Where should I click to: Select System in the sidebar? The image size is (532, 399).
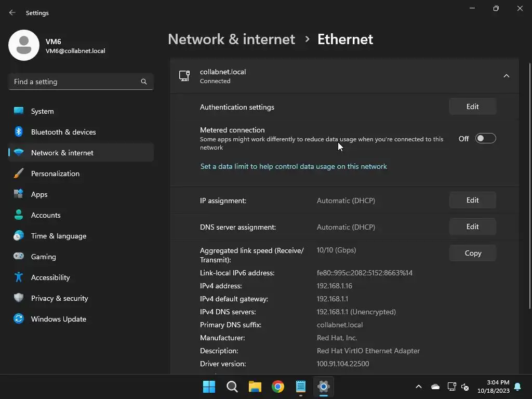coord(43,111)
